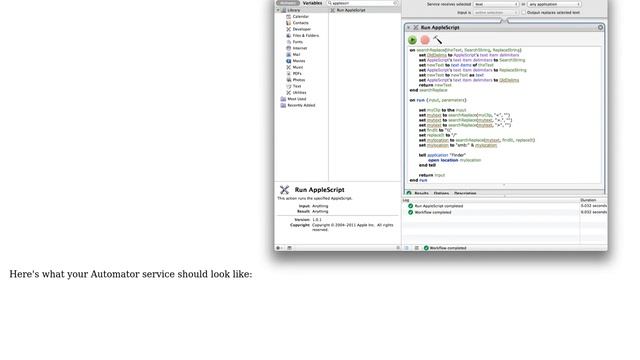
Task: Run the AppleScript with the green play button
Action: [412, 40]
